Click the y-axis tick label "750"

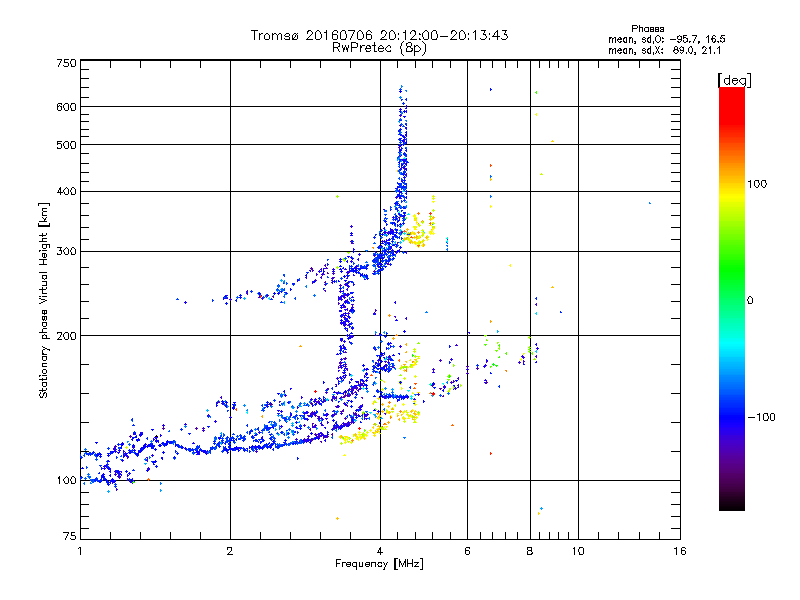67,63
